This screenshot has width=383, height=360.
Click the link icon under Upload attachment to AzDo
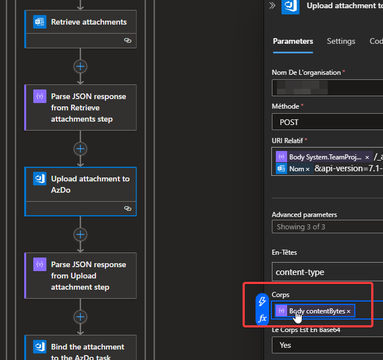(x=128, y=209)
